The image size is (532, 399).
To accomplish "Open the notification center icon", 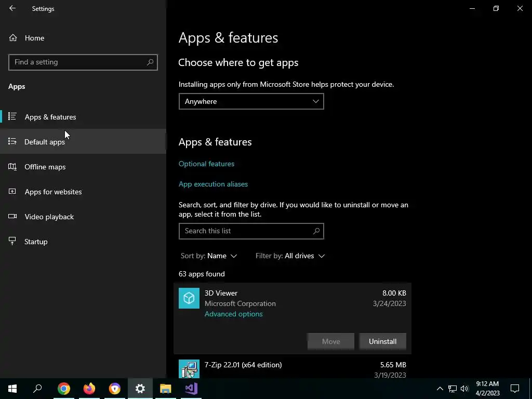I will pos(515,389).
